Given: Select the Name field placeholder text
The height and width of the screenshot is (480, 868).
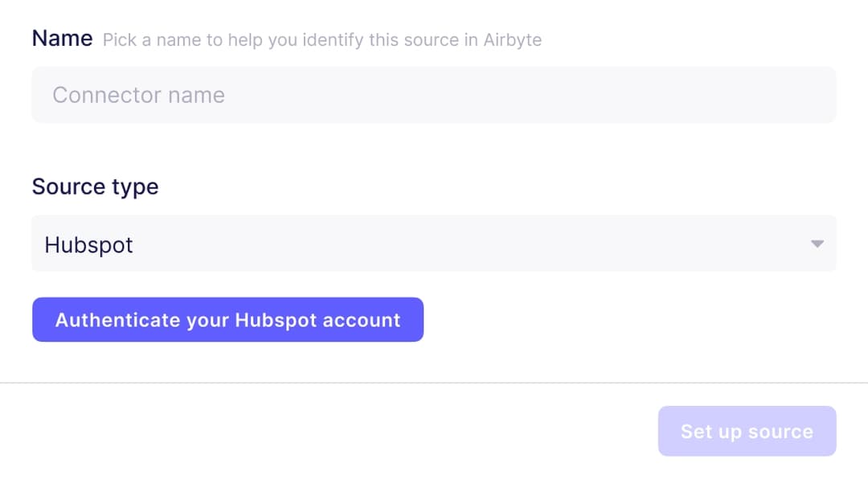Looking at the screenshot, I should (x=137, y=94).
